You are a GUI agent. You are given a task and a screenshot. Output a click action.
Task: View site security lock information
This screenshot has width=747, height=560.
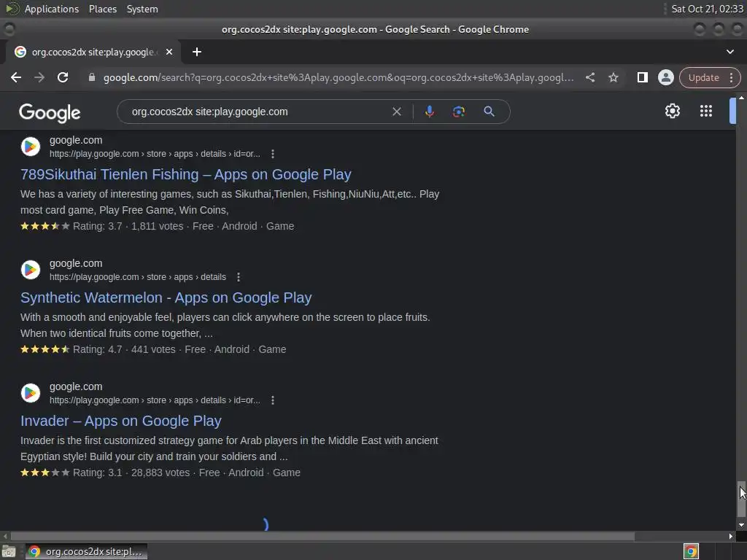coord(92,77)
